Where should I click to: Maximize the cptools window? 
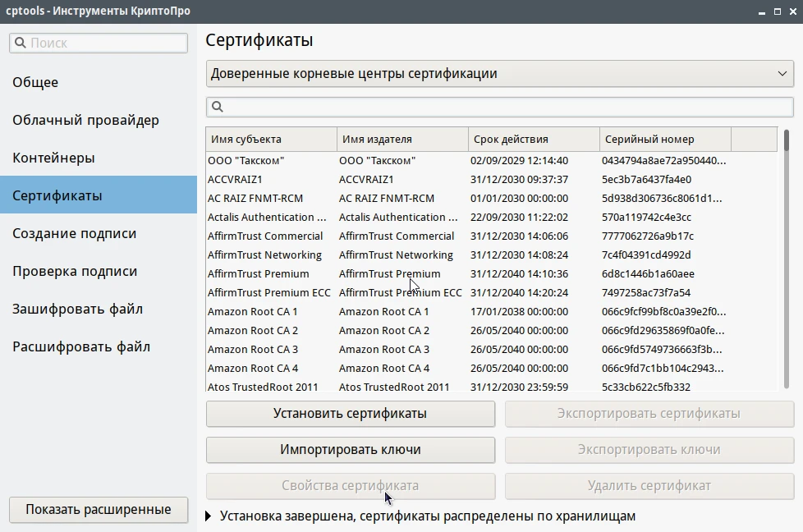(778, 11)
